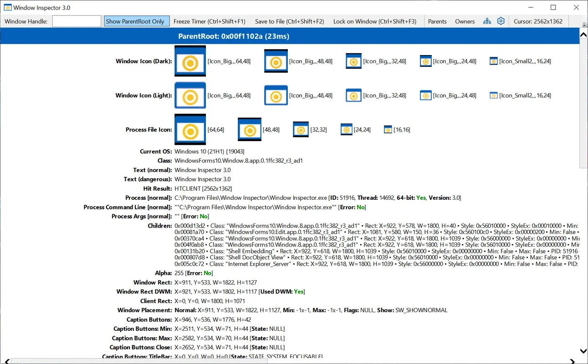The height and width of the screenshot is (364, 588).
Task: Click the Alpha value 255
Action: coord(179,273)
